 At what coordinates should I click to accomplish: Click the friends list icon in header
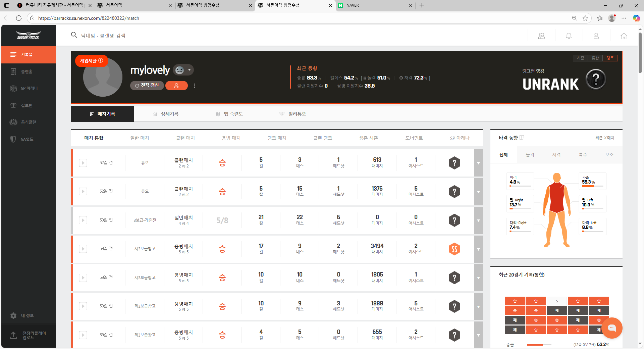pos(541,36)
